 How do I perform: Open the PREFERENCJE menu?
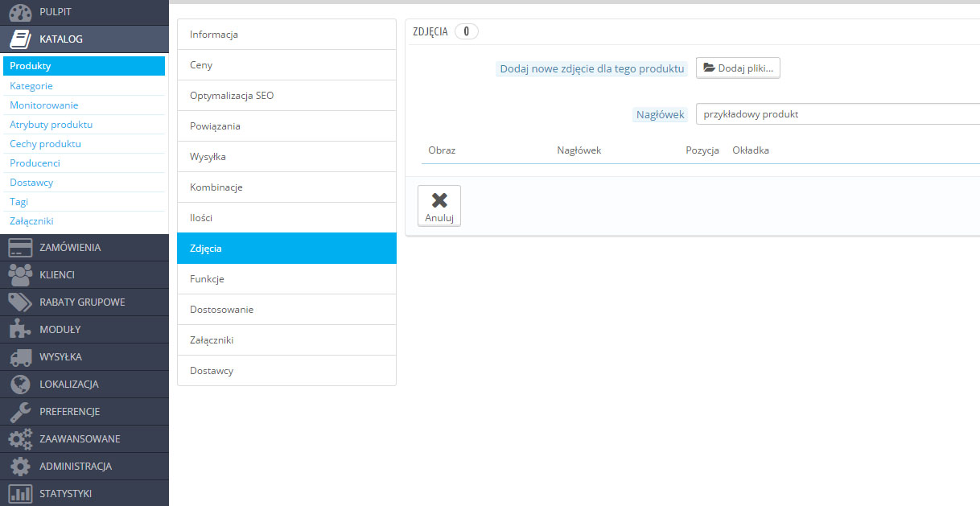point(84,412)
